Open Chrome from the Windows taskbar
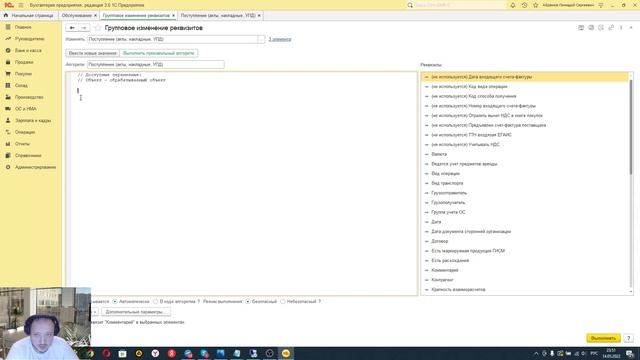Screen dimensions: 640x360 click(x=90, y=353)
